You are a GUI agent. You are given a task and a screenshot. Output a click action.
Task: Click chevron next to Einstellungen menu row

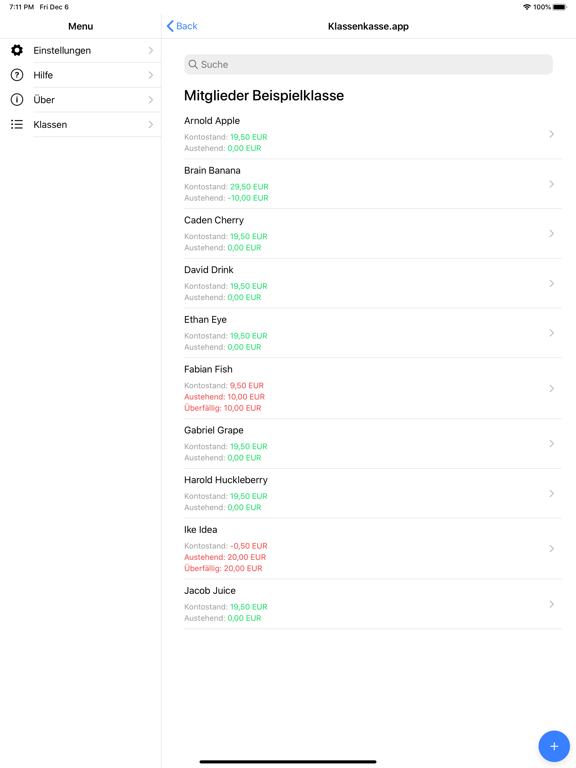click(x=151, y=50)
